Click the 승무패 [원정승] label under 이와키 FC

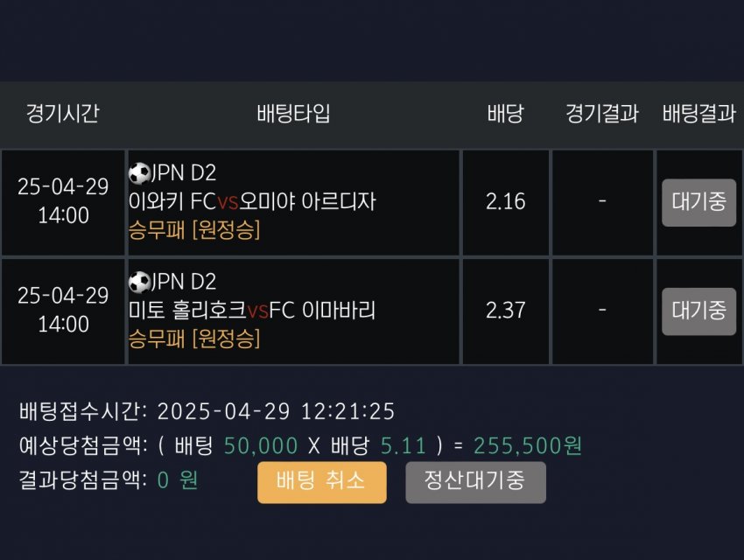pyautogui.click(x=194, y=230)
